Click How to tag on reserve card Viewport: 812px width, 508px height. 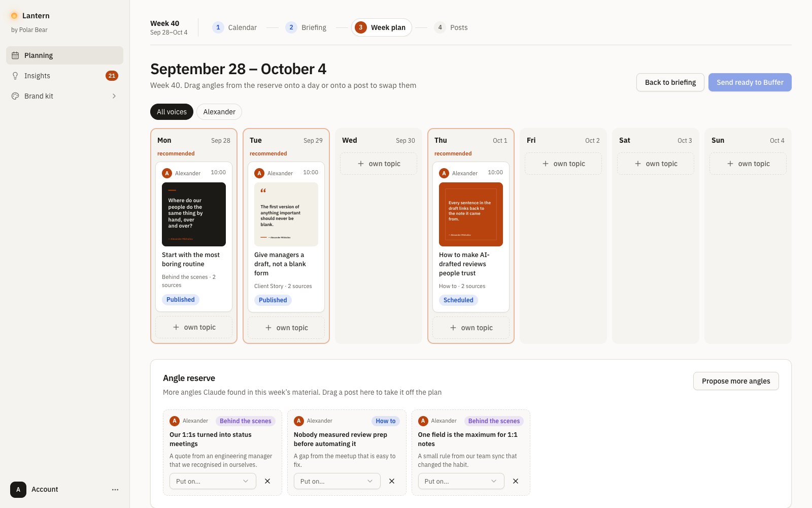click(x=386, y=421)
